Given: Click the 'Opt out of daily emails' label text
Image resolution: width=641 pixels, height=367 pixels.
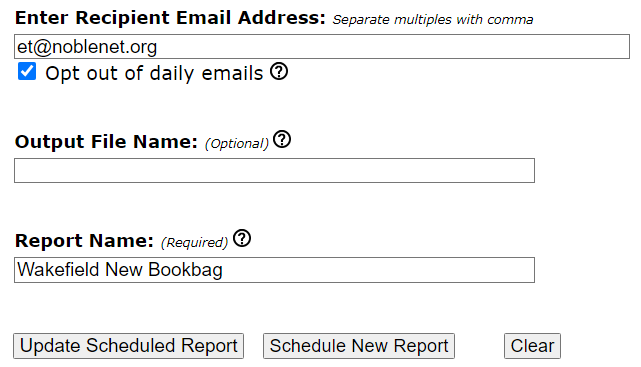Looking at the screenshot, I should click(154, 74).
